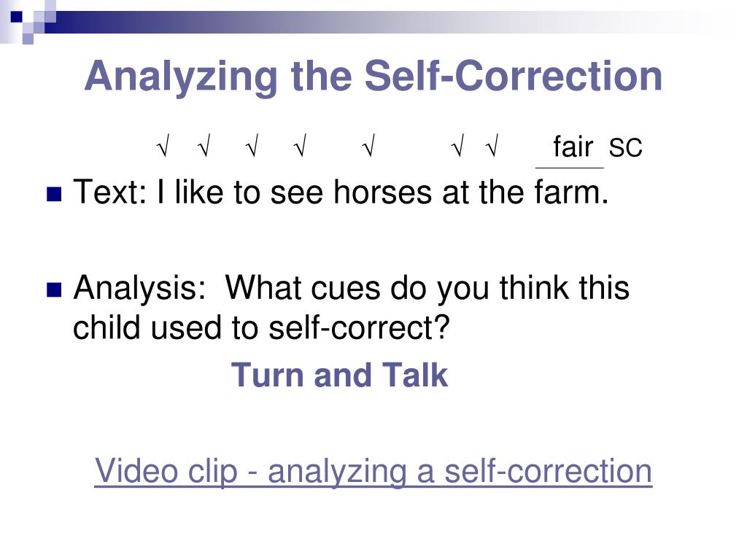Click the "Turn and Talk" heading

339,376
